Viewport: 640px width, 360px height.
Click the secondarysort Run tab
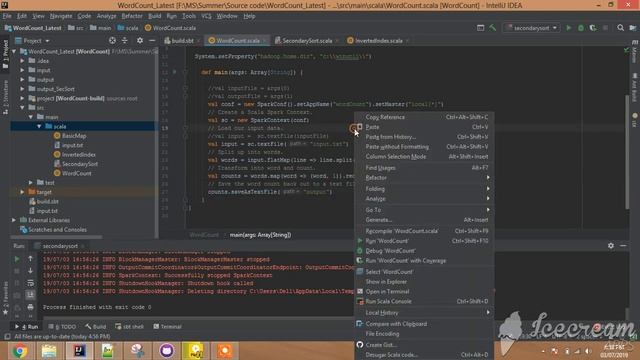60,246
